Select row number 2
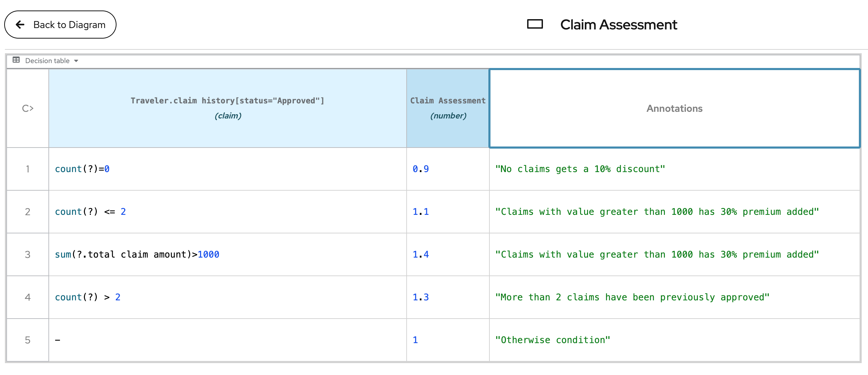 pos(28,212)
